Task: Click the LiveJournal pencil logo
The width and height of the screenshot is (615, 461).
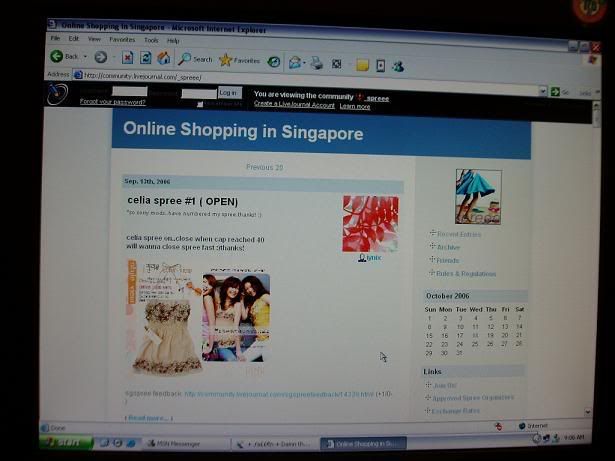Action: pos(58,94)
